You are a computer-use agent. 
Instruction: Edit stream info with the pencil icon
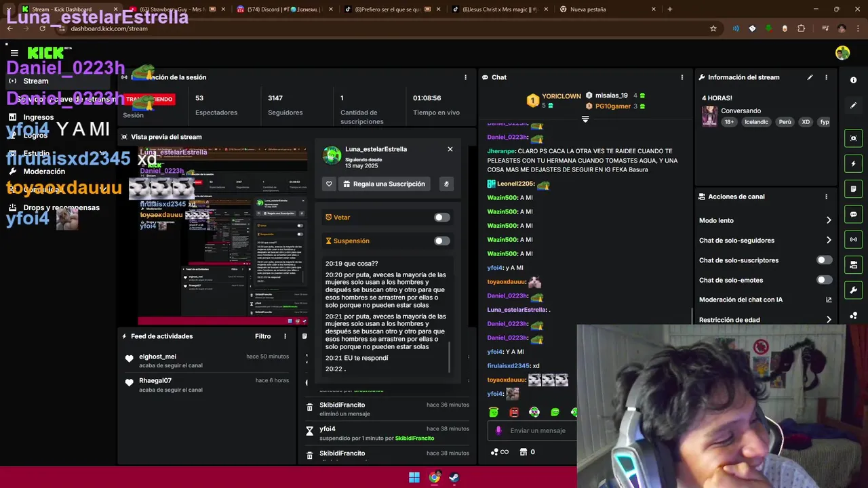(810, 77)
